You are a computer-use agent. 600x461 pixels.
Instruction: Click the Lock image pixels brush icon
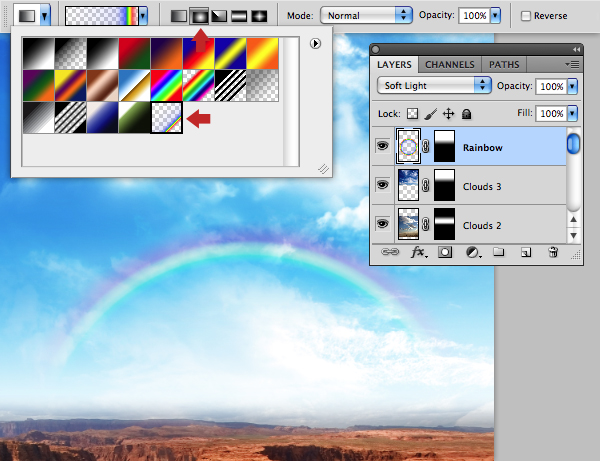[430, 114]
